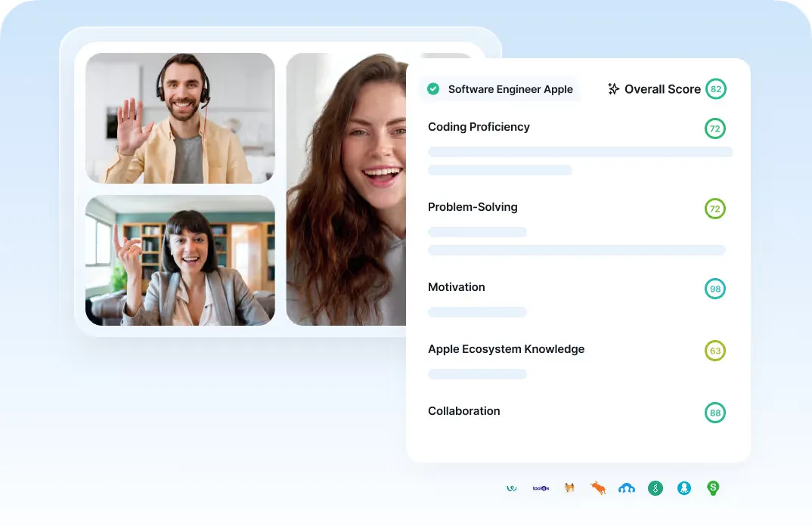Select the Software Engineer Apple tag

(500, 89)
